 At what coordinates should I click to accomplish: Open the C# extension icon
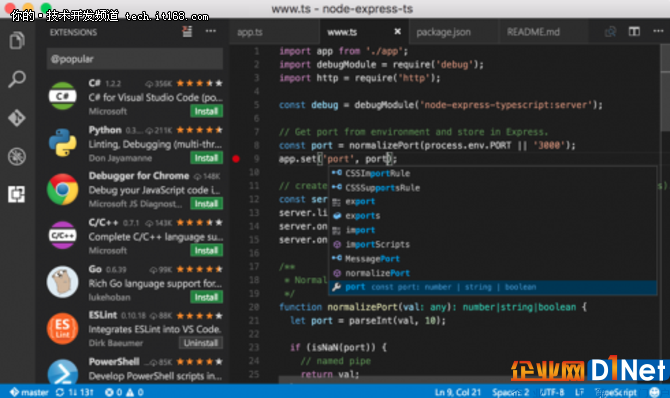(x=62, y=96)
